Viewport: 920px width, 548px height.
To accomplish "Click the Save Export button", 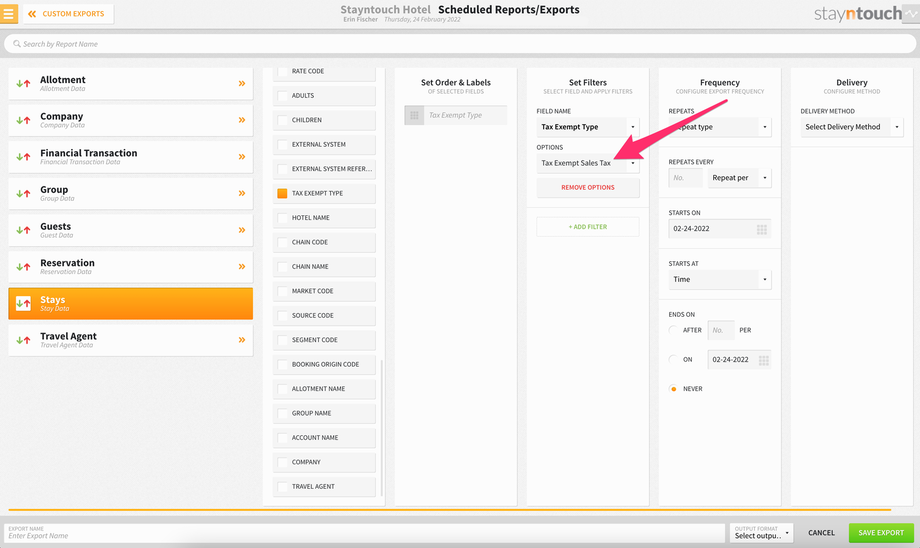I will (x=881, y=533).
